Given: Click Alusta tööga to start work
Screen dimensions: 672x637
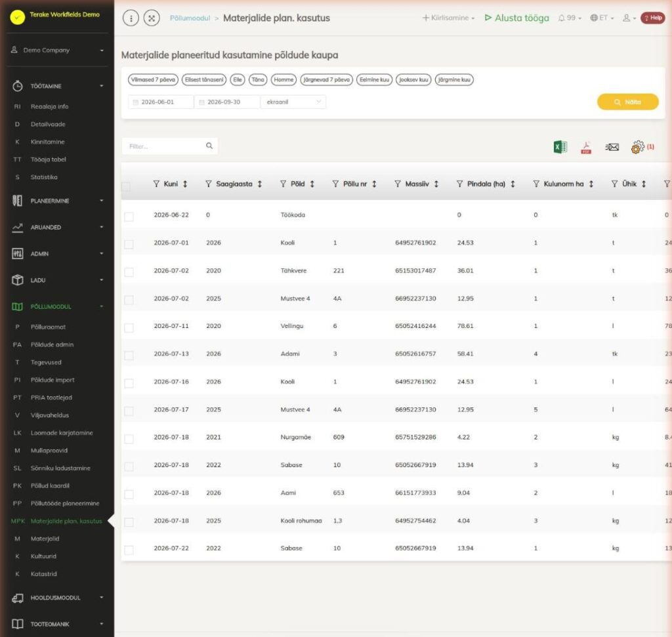Looking at the screenshot, I should pyautogui.click(x=517, y=18).
